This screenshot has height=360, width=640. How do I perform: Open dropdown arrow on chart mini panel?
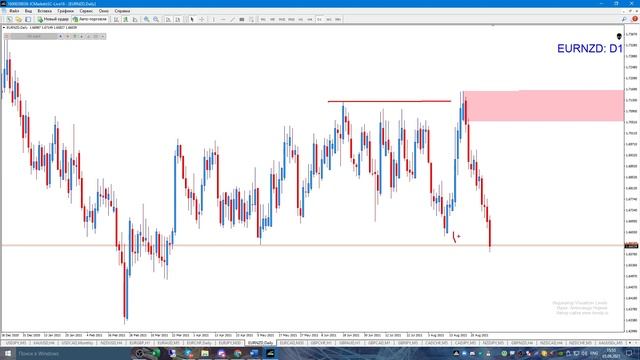103,36
